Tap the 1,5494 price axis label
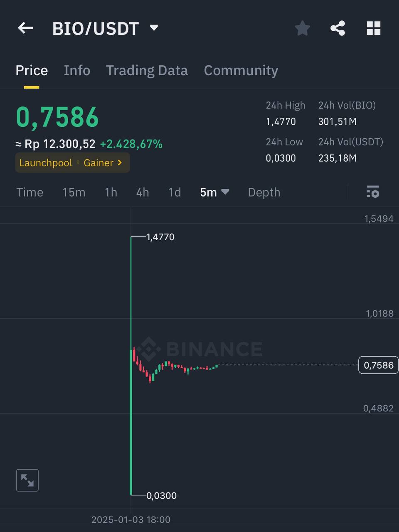The height and width of the screenshot is (532, 399). pyautogui.click(x=379, y=219)
